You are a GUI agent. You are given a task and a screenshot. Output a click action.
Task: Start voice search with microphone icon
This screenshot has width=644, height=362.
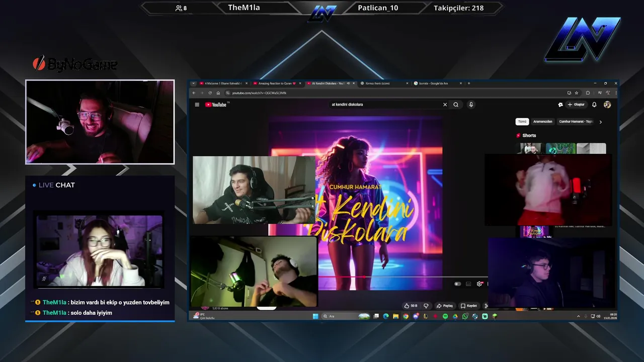click(471, 105)
